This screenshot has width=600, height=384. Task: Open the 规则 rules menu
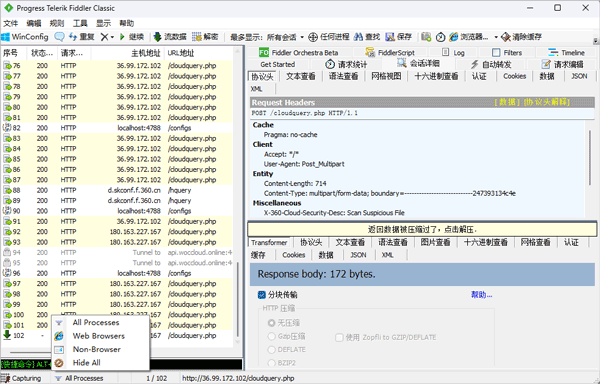coord(57,23)
